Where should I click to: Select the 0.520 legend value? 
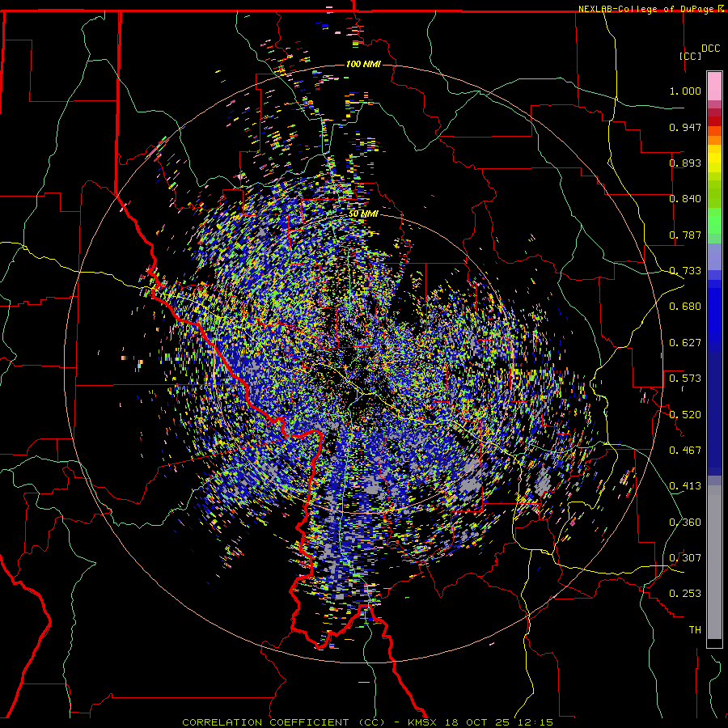(685, 415)
